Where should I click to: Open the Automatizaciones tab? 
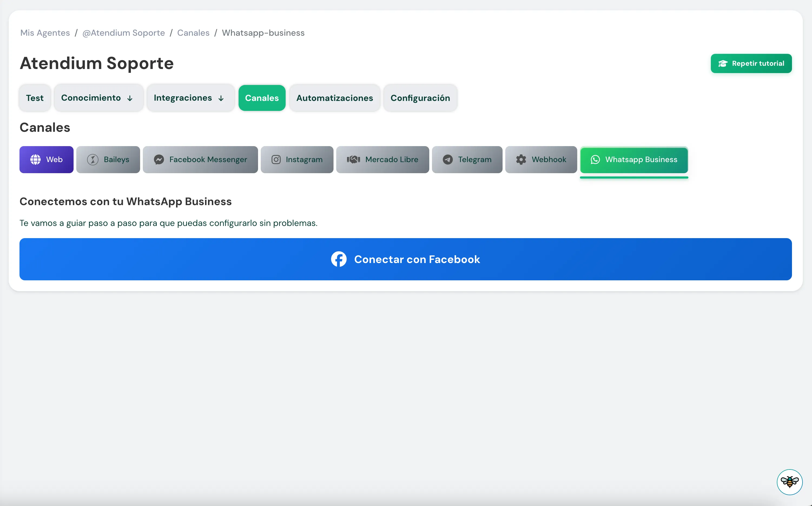coord(335,98)
